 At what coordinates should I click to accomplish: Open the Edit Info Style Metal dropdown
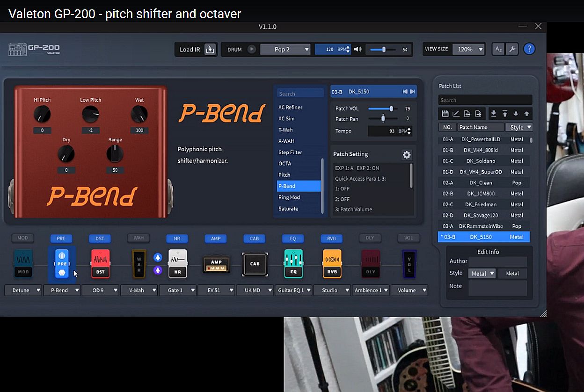tap(482, 274)
